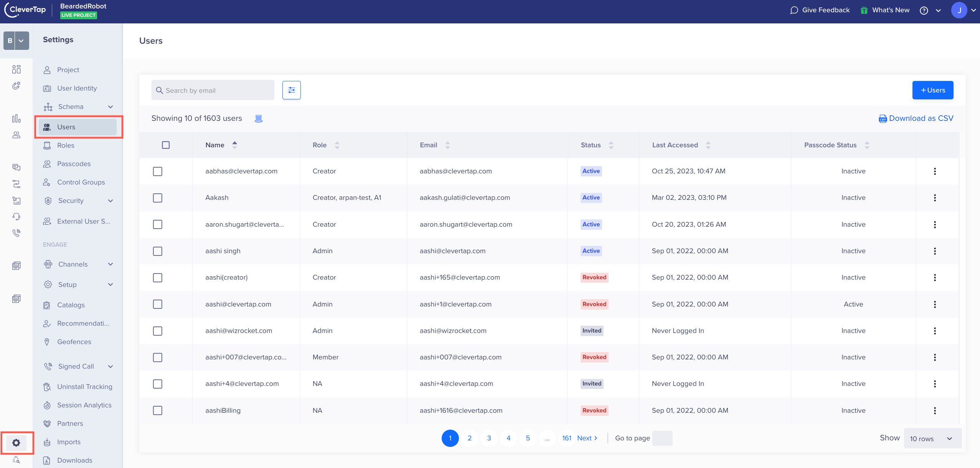Open the J account avatar menu

959,10
